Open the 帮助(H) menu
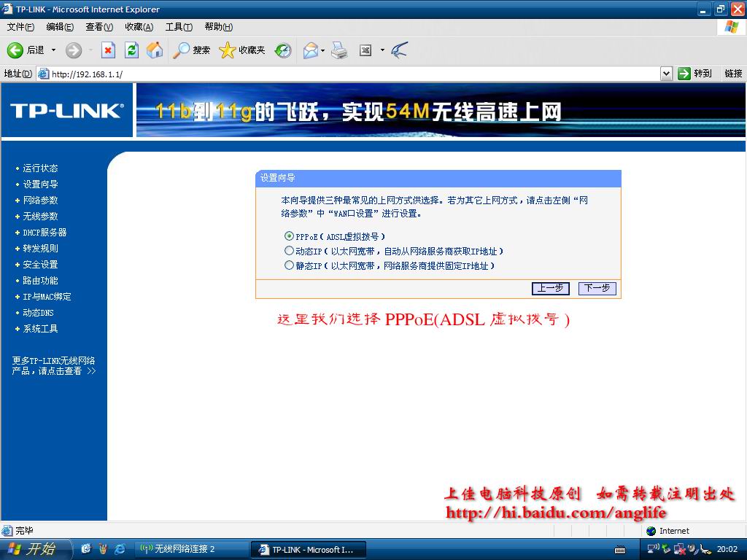The image size is (747, 560). point(219,27)
